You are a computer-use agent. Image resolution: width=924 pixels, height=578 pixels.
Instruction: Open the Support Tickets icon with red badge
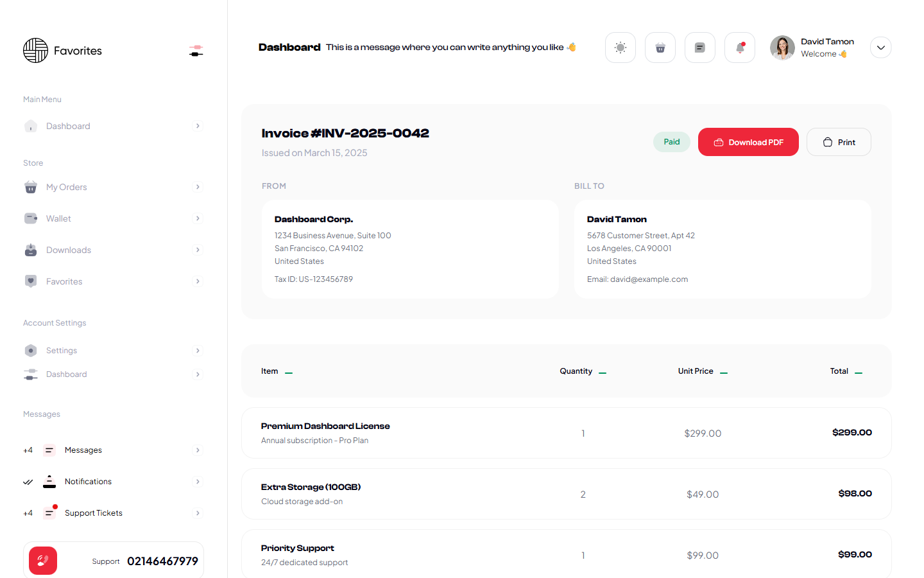click(49, 512)
